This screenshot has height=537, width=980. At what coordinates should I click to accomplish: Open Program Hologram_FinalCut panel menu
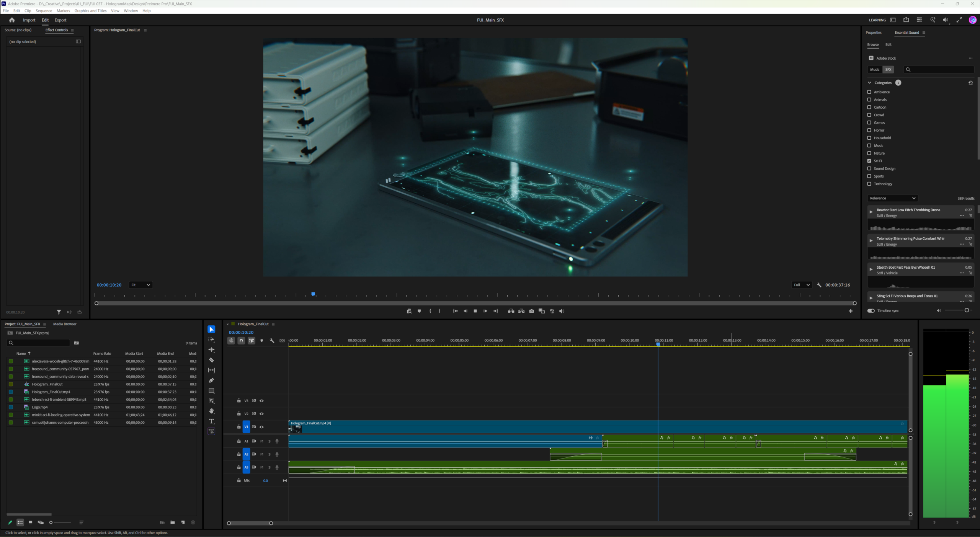pyautogui.click(x=145, y=30)
